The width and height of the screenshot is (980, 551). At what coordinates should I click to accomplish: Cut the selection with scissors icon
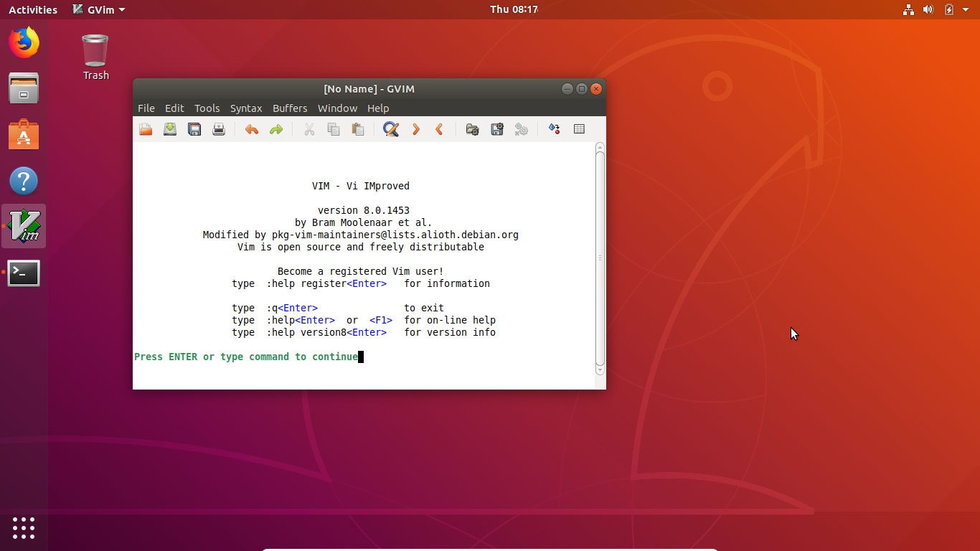coord(309,129)
